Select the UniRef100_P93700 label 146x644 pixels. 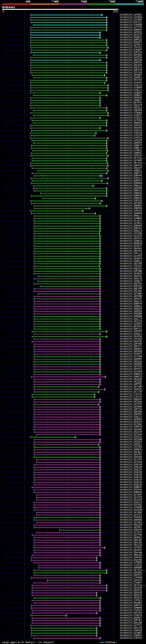click(131, 80)
